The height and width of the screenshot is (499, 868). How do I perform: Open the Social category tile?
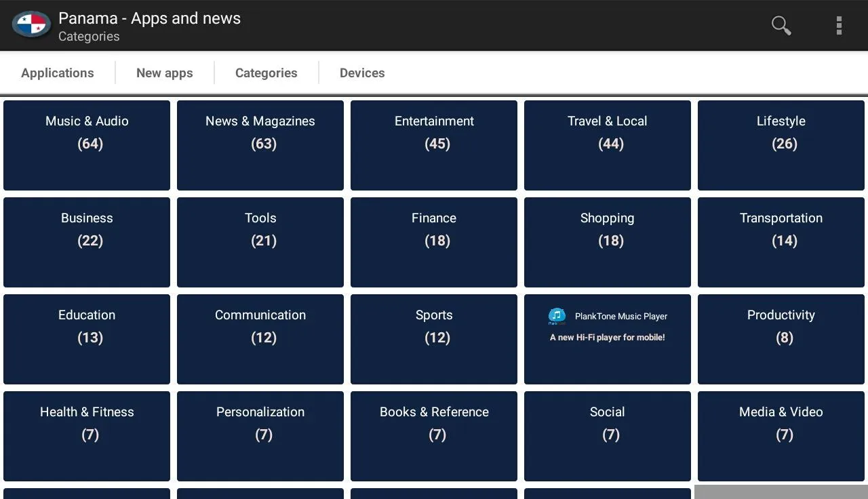(x=608, y=436)
